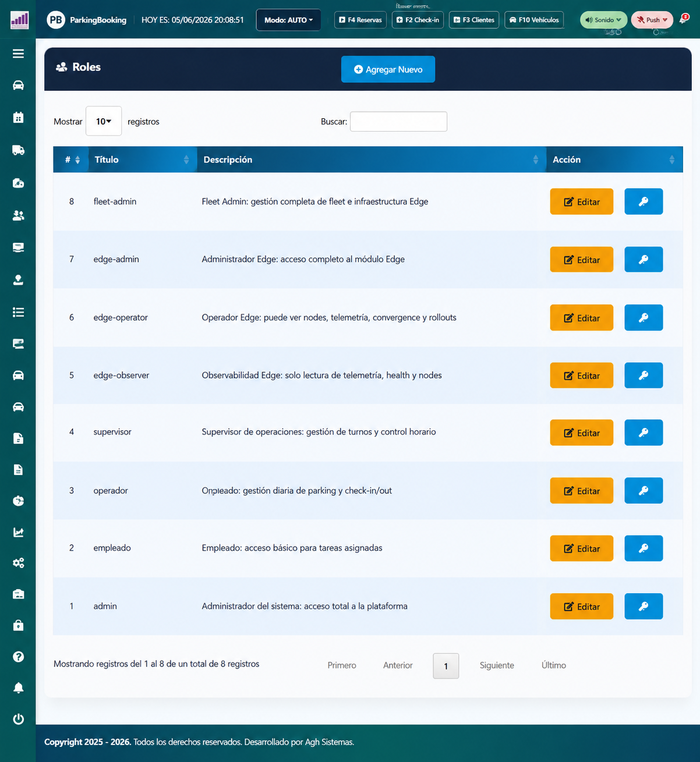Edit the edge-observer role
This screenshot has height=762, width=700.
[x=582, y=375]
